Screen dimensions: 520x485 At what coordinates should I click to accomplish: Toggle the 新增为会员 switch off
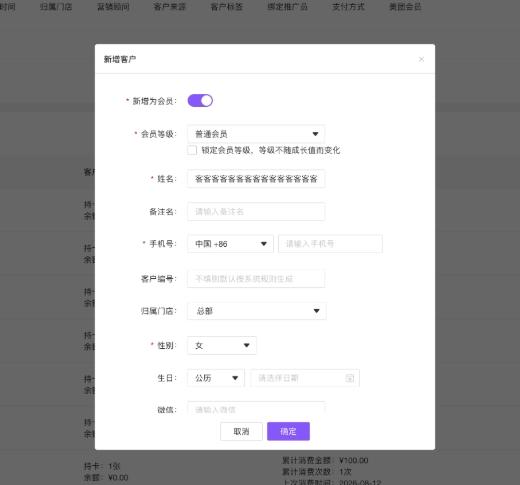[x=200, y=101]
